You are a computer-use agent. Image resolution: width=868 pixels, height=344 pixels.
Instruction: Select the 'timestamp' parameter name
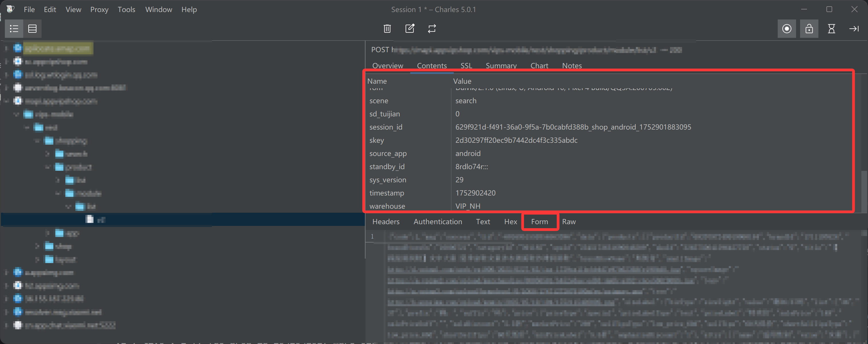(x=386, y=193)
